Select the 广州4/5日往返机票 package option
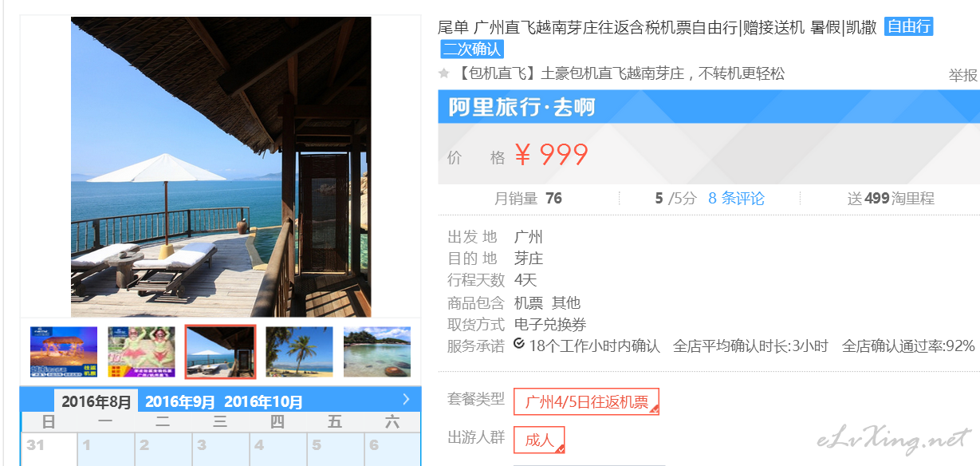The image size is (980, 466). click(586, 401)
